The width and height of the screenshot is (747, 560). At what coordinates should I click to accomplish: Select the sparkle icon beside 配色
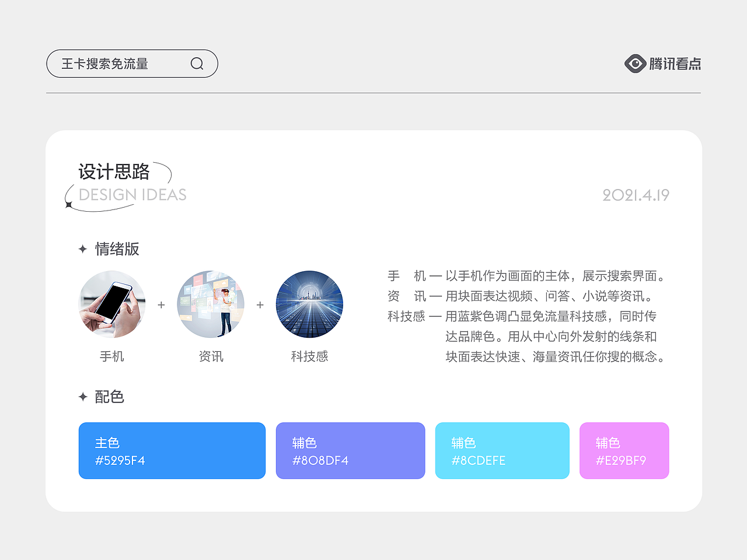[x=83, y=396]
